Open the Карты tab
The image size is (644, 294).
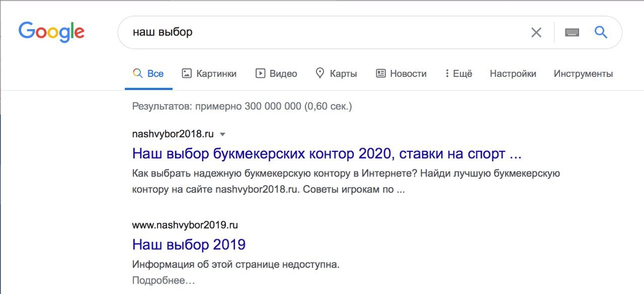[x=336, y=74]
